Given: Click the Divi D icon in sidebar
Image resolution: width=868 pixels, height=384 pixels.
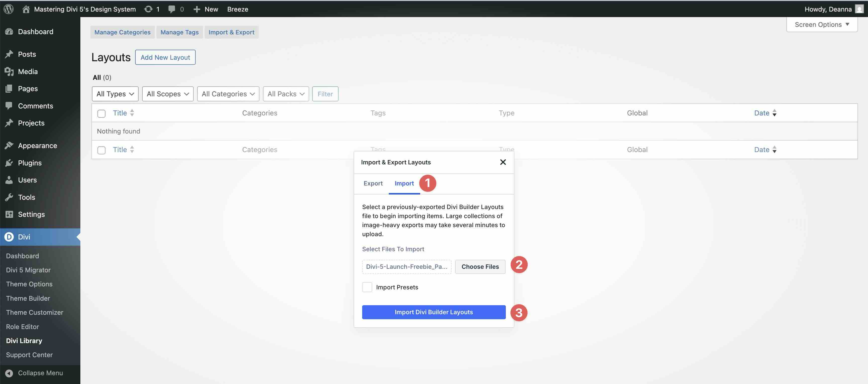Looking at the screenshot, I should click(x=9, y=237).
